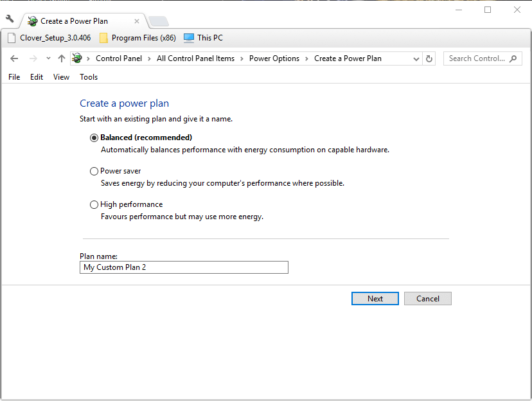Go back with the back arrow
The width and height of the screenshot is (532, 401).
point(14,58)
